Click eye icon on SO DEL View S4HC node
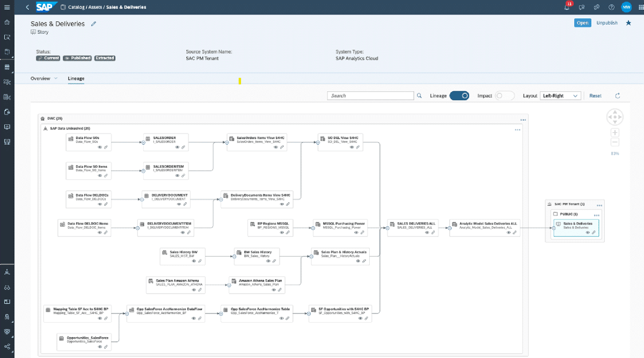 (351, 146)
